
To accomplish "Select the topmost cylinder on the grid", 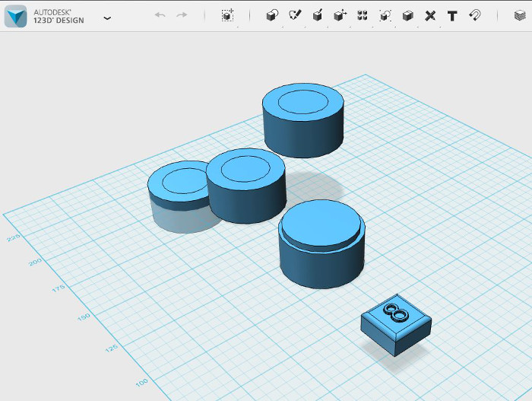I will pyautogui.click(x=303, y=120).
